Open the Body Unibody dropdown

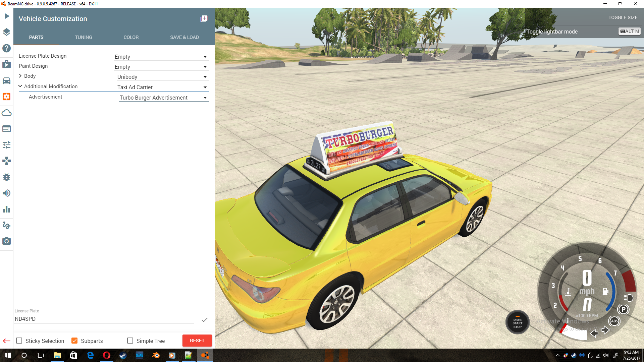(x=163, y=77)
